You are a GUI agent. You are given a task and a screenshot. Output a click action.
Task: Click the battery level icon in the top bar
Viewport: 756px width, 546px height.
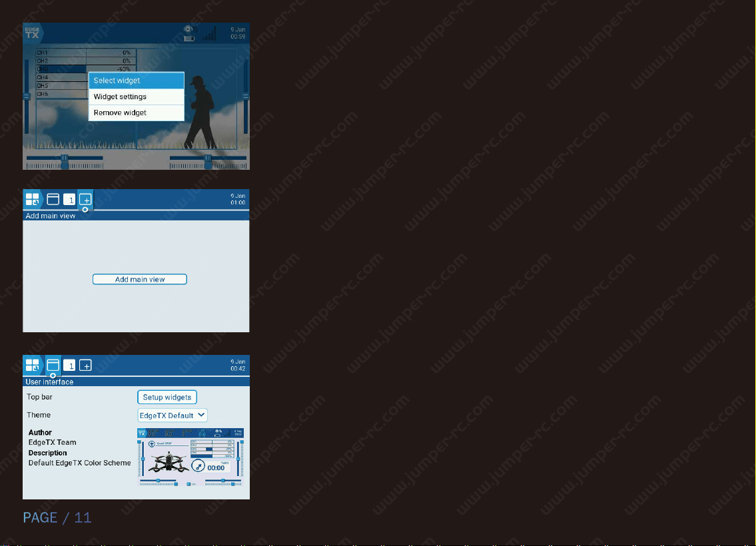189,38
